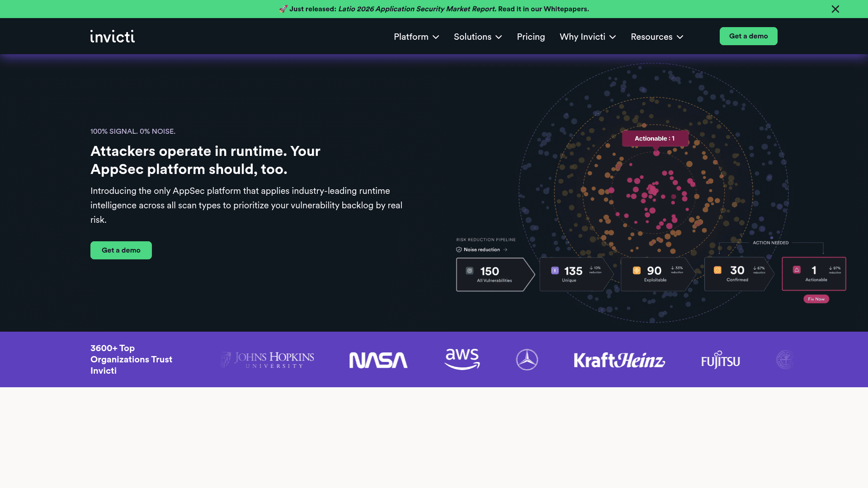Click the NASA logo
Viewport: 868px width, 488px height.
(378, 360)
